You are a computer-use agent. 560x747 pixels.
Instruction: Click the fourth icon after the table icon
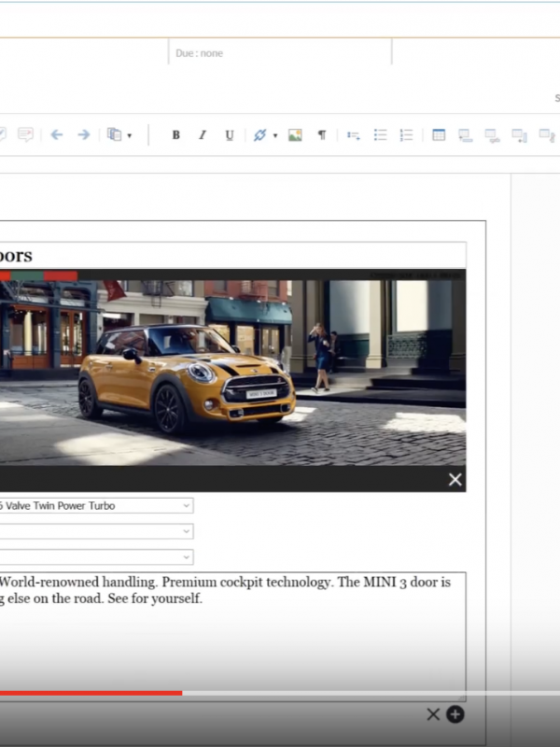547,135
